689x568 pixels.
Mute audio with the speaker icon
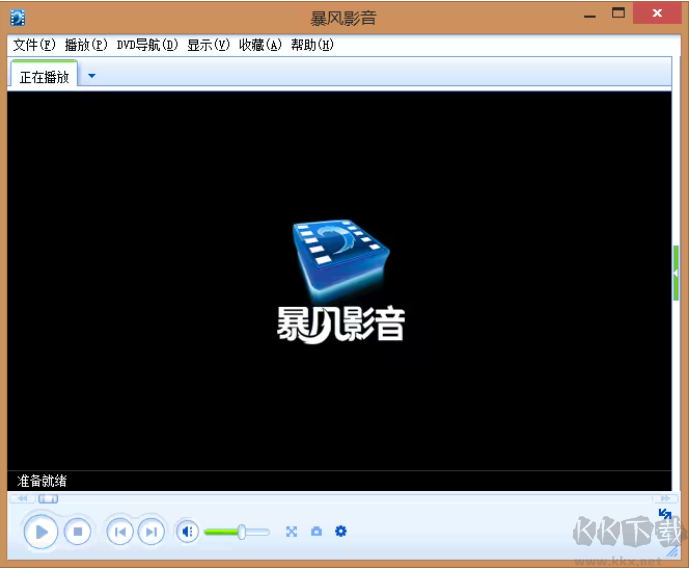pyautogui.click(x=188, y=532)
